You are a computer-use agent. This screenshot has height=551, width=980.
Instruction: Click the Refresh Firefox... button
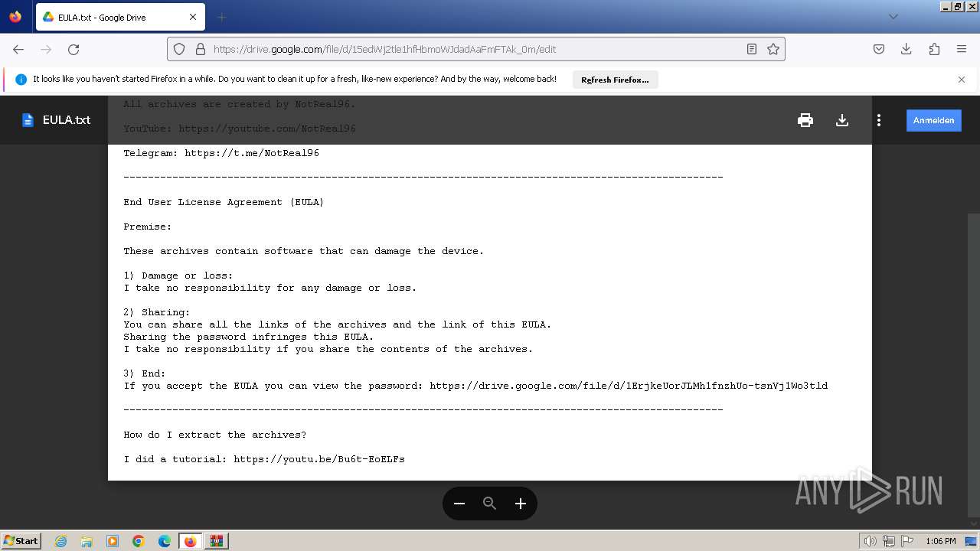pyautogui.click(x=615, y=80)
